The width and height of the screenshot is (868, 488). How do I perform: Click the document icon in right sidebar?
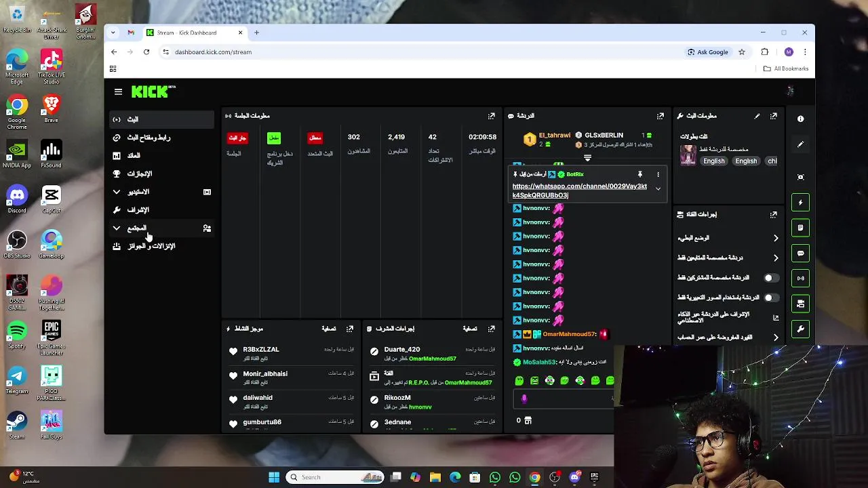click(801, 228)
